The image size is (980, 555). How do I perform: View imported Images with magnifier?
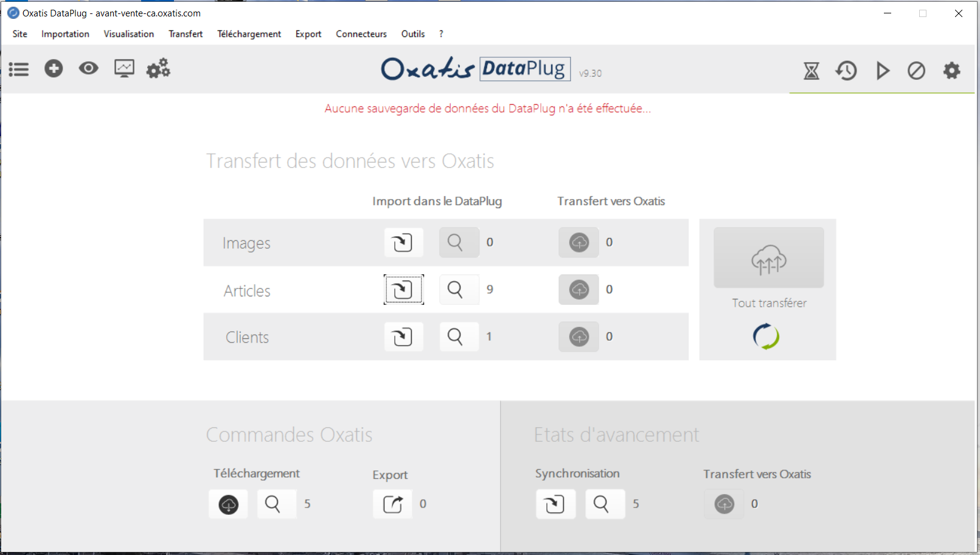[x=459, y=242]
